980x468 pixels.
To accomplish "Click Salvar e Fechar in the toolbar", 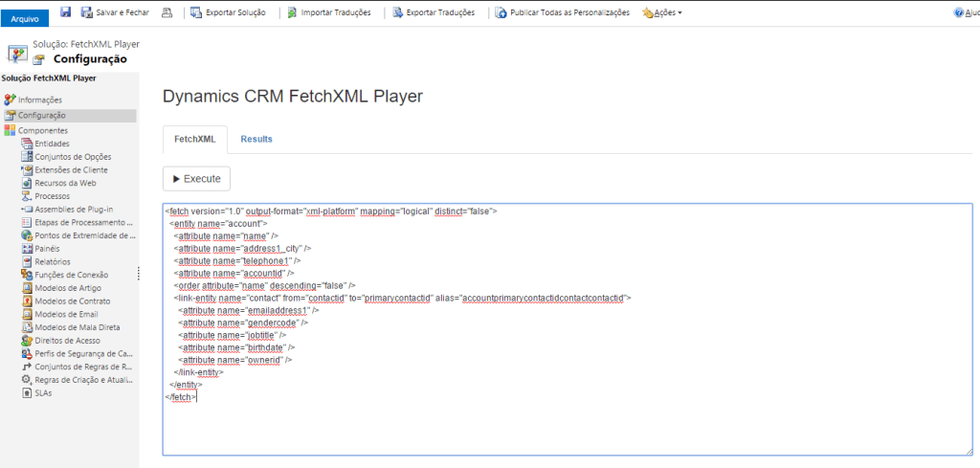I will click(x=115, y=12).
